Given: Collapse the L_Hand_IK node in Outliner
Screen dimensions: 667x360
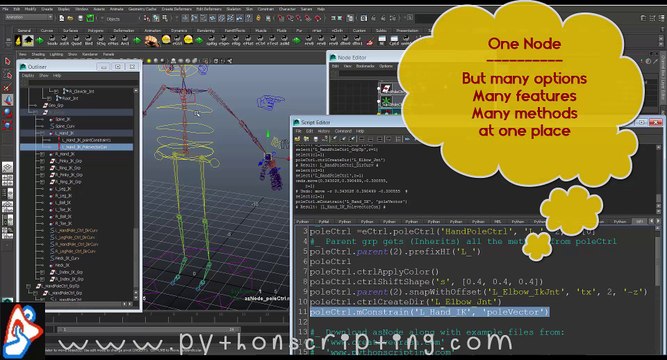Looking at the screenshot, I should pyautogui.click(x=42, y=133).
